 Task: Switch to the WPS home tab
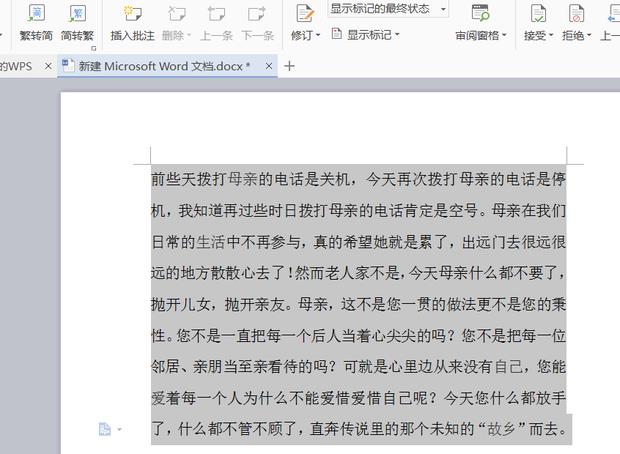tap(17, 66)
